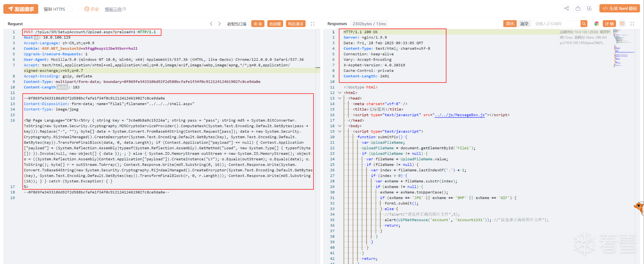Click the 热加载 button
Screen dimensions: 644x264
[x=275, y=24]
